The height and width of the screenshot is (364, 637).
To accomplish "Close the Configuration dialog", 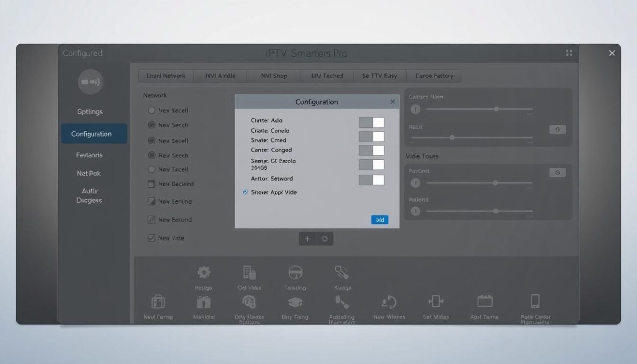I will [392, 102].
